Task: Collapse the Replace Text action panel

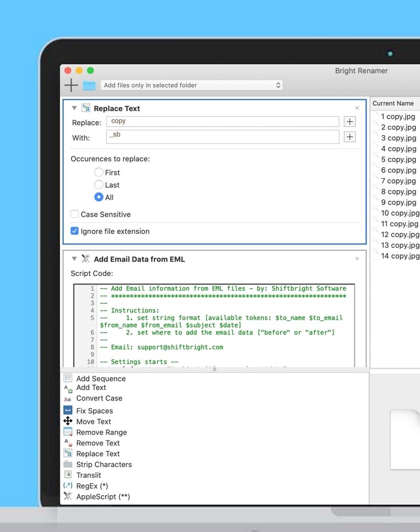Action: click(74, 108)
